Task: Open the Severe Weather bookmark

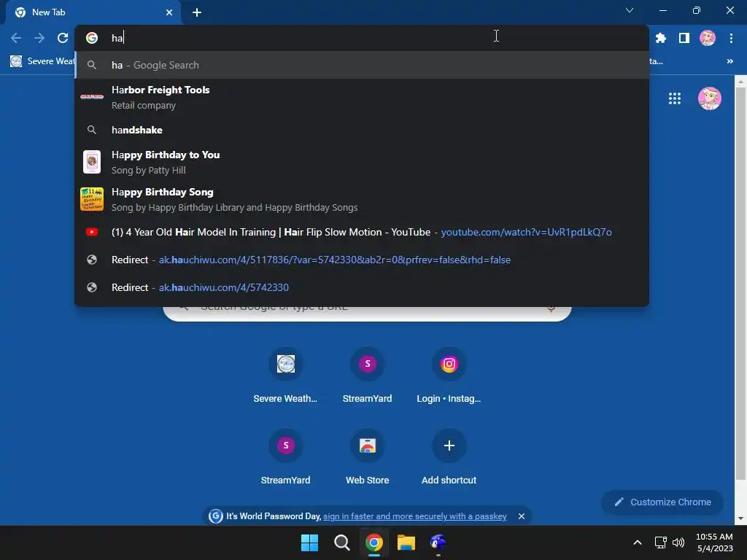Action: point(42,61)
